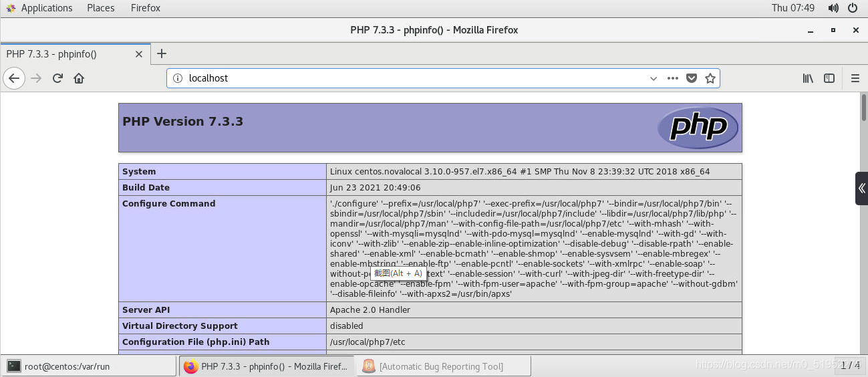
Task: Bookmark this page with the star
Action: [710, 78]
